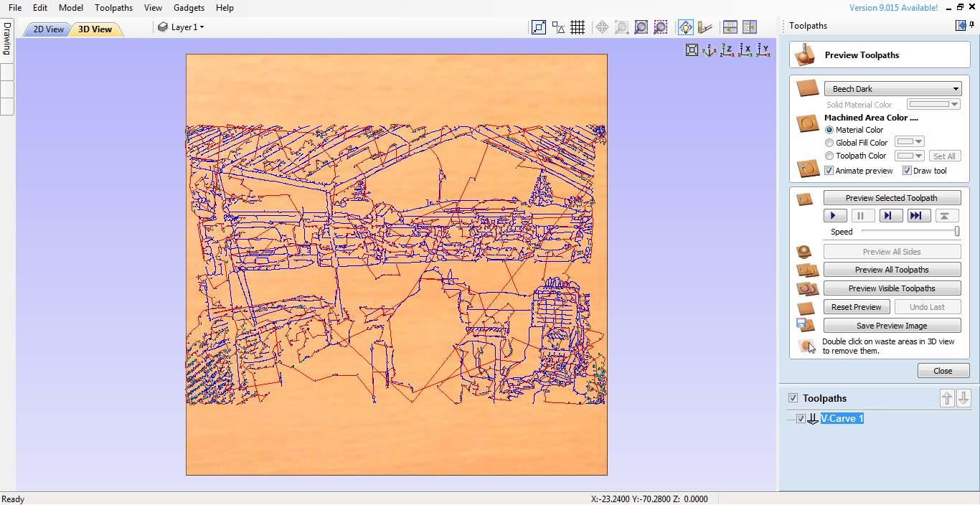Set isometric 3D view orientation
The width and height of the screenshot is (980, 505).
point(710,50)
